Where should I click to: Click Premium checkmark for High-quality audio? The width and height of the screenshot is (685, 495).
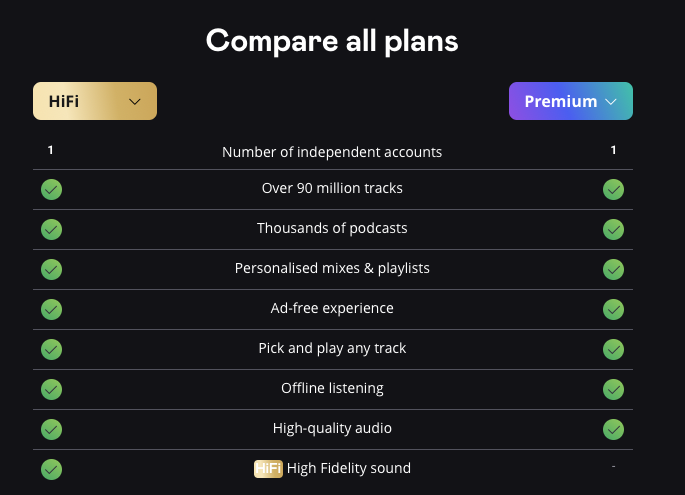(x=614, y=429)
